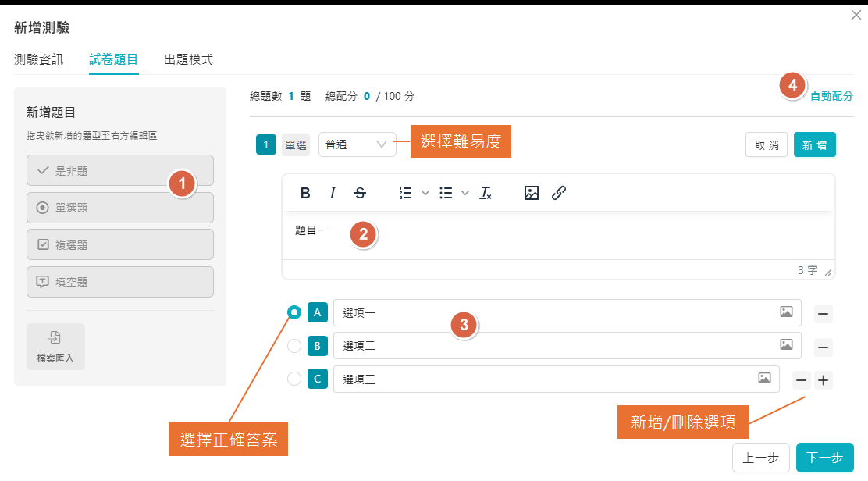The height and width of the screenshot is (481, 868).
Task: Click the 3 字 word count
Action: [x=808, y=270]
